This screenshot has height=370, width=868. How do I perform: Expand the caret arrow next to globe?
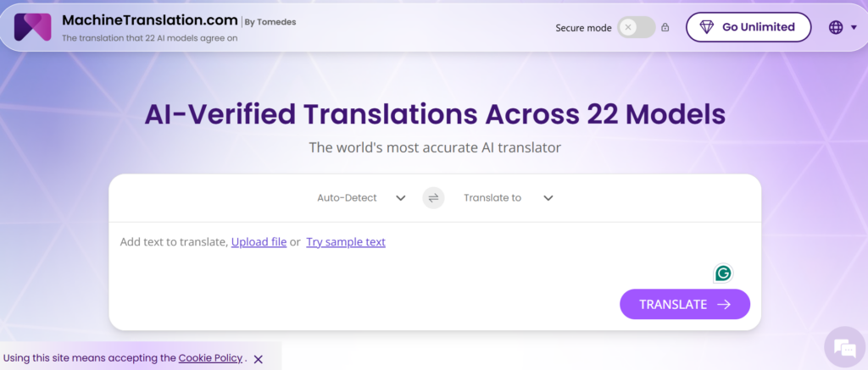(x=852, y=28)
